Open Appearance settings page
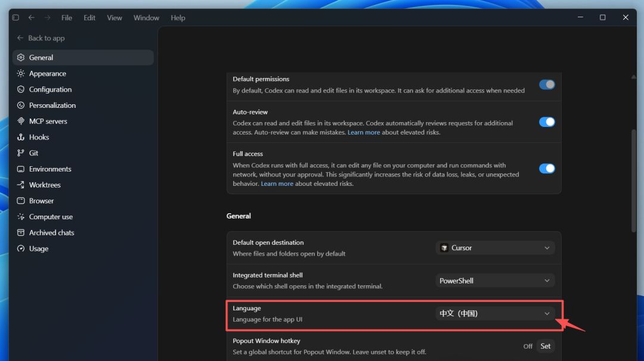This screenshot has width=644, height=361. click(x=83, y=73)
